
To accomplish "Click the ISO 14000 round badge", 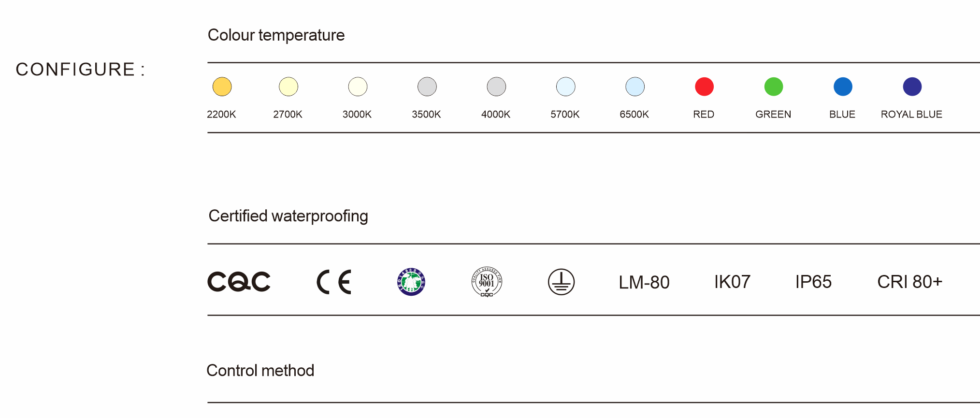I will tap(411, 282).
